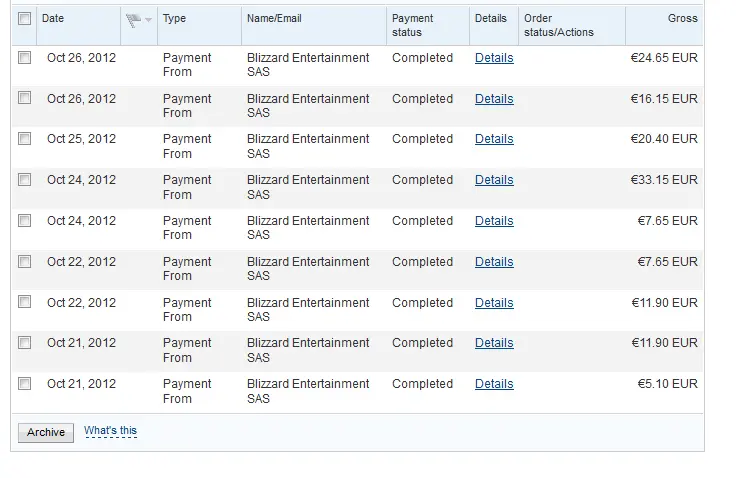View Details of the €20.40 EUR payment
The width and height of the screenshot is (742, 478).
pyautogui.click(x=494, y=139)
